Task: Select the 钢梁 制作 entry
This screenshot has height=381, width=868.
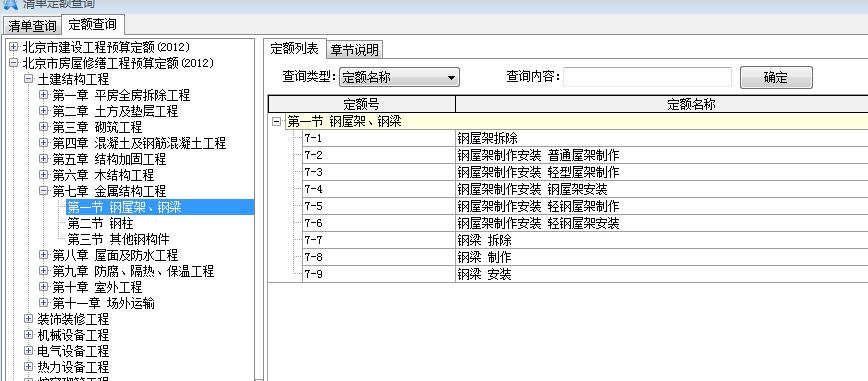Action: [484, 258]
